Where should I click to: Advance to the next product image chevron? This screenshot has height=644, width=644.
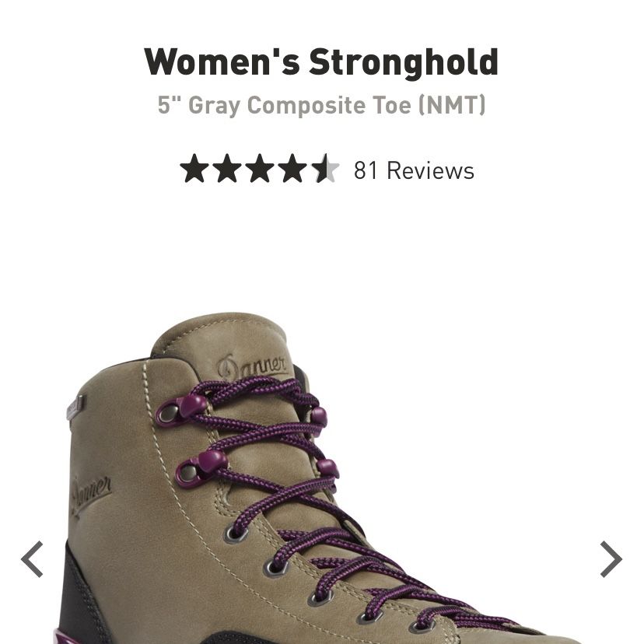point(611,559)
